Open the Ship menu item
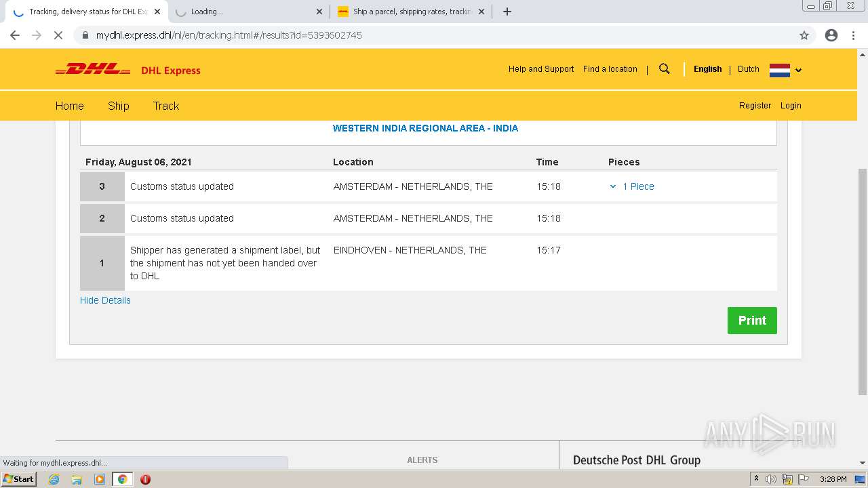Viewport: 868px width, 488px height. point(119,106)
